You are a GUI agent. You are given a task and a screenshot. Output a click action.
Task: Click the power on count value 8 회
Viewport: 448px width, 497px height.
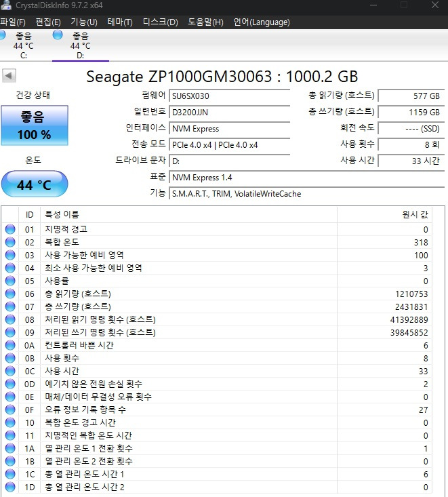pyautogui.click(x=411, y=145)
